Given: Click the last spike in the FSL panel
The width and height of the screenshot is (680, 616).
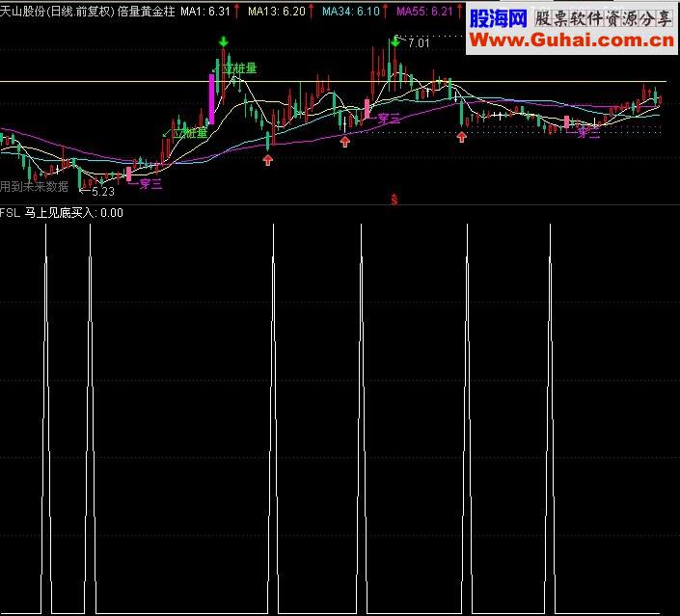Looking at the screenshot, I should pyautogui.click(x=550, y=418).
